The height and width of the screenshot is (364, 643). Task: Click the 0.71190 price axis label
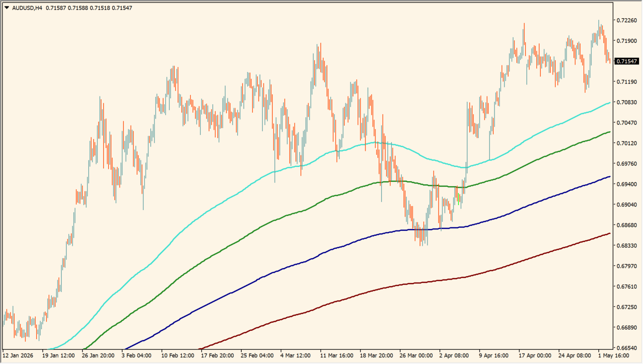(x=627, y=81)
